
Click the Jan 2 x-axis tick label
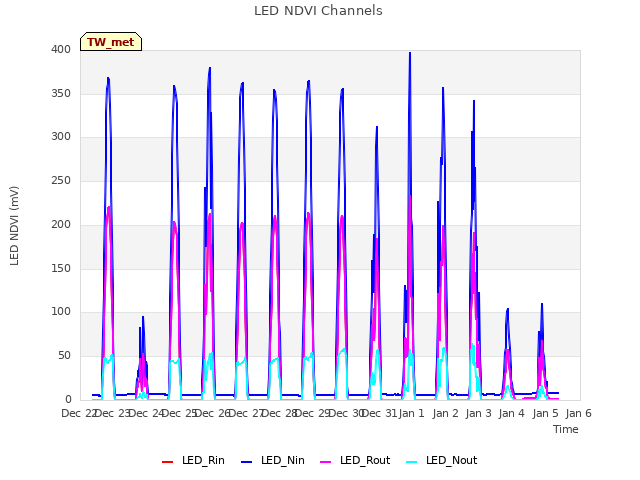(x=445, y=413)
